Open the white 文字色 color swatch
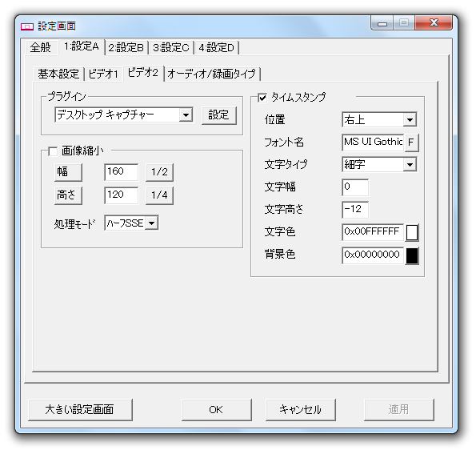476x450 pixels. [412, 233]
